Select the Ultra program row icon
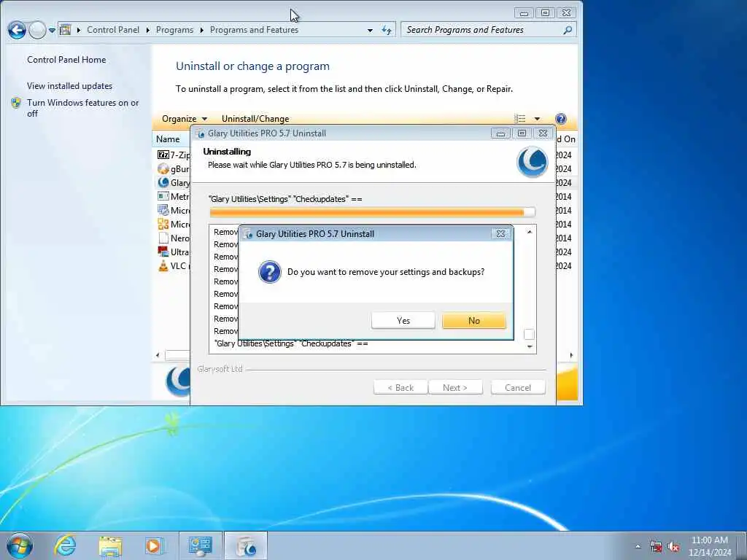 (163, 252)
